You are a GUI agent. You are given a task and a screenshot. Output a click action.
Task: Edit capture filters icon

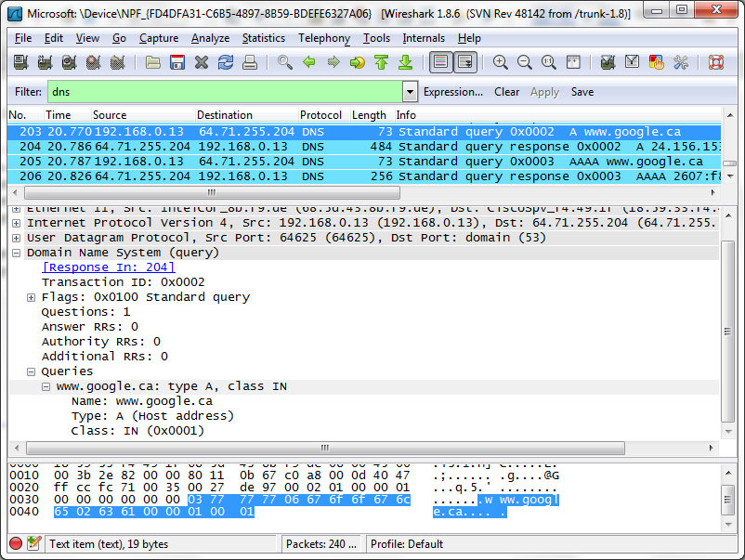point(608,62)
